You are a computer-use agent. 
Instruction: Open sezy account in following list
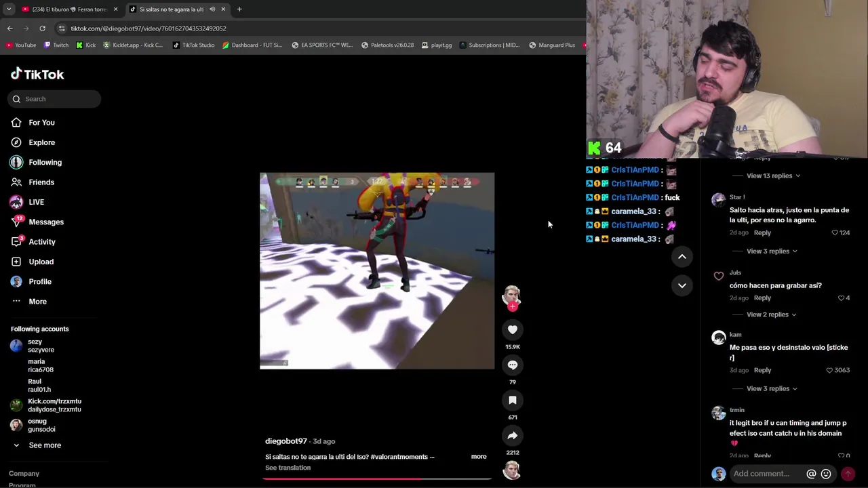pyautogui.click(x=41, y=346)
